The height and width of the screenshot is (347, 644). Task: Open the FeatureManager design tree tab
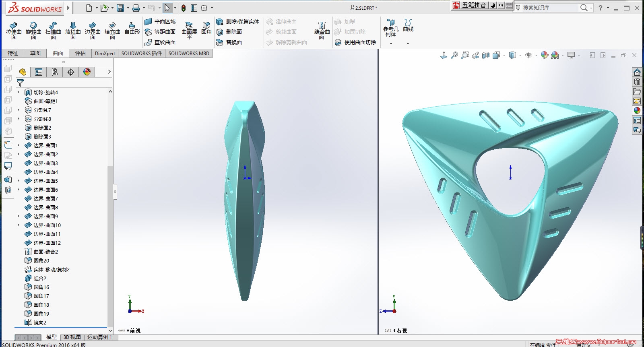pyautogui.click(x=23, y=72)
